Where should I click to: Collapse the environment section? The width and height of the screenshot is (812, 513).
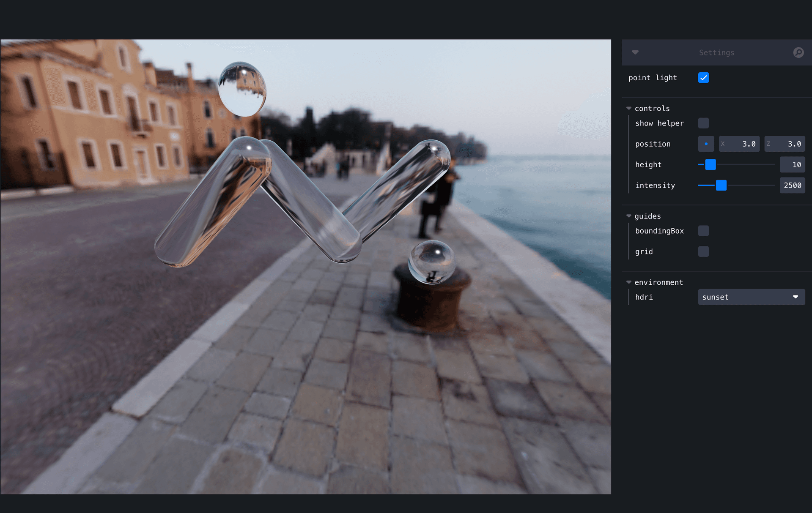click(629, 282)
